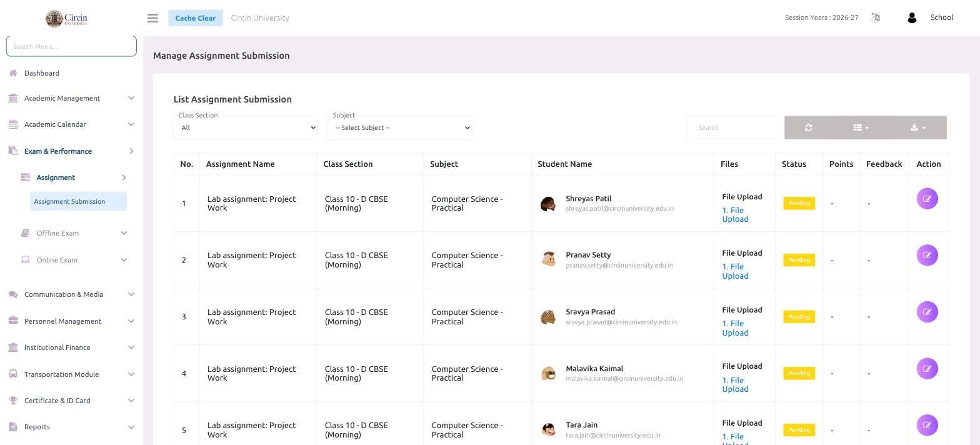Open the Reports menu
This screenshot has height=445, width=980.
pyautogui.click(x=37, y=427)
